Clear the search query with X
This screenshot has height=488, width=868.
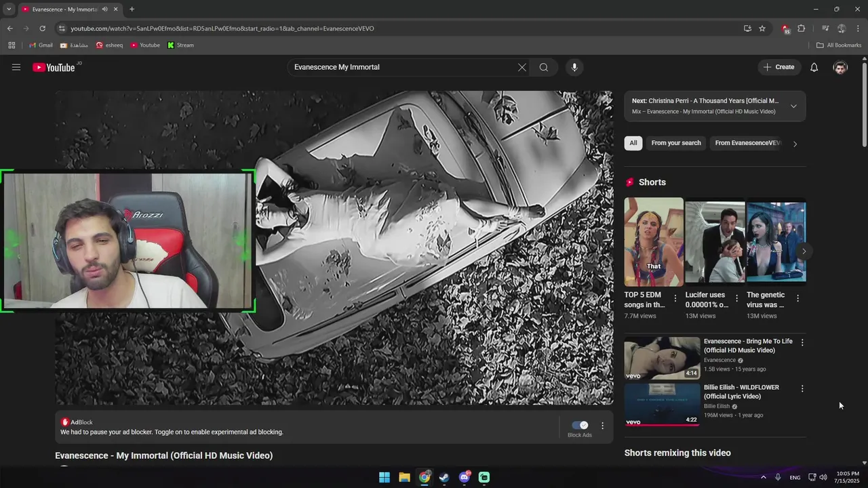(x=522, y=67)
